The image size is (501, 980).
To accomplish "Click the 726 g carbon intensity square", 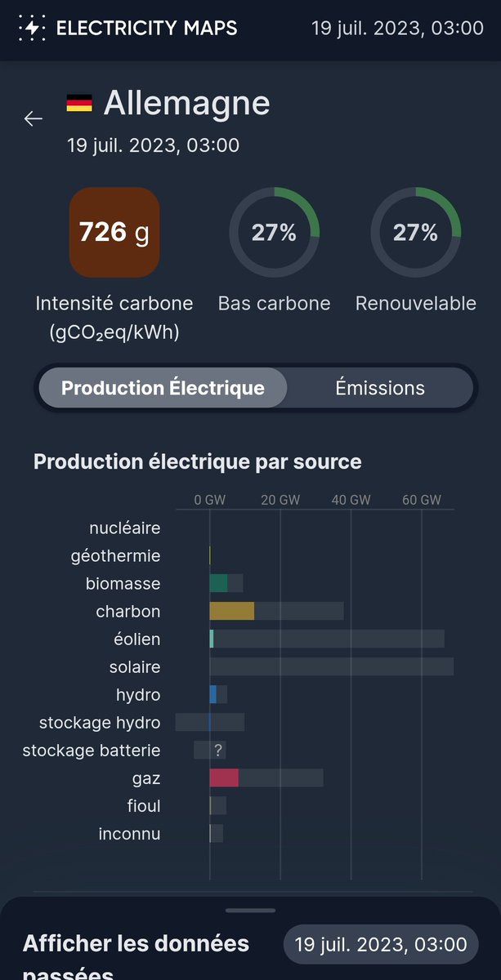I will 114,233.
